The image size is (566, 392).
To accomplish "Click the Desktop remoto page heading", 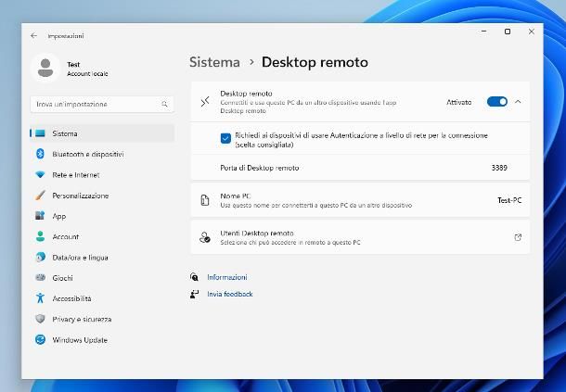I will (315, 62).
